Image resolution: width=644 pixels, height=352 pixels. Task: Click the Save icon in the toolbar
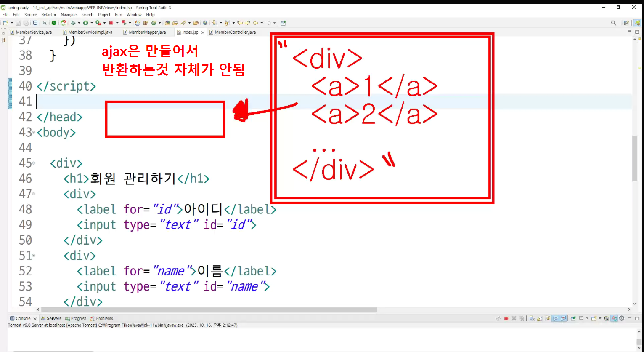pyautogui.click(x=18, y=23)
